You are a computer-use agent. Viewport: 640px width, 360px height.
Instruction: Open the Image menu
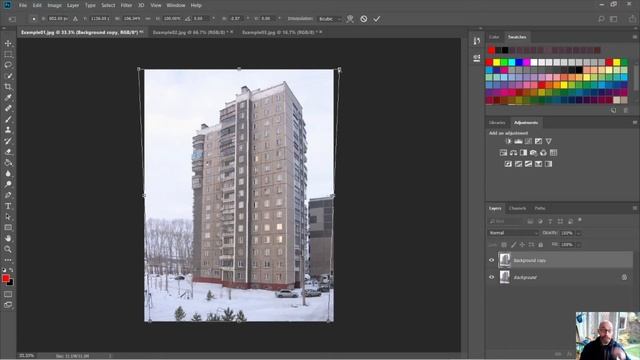54,5
